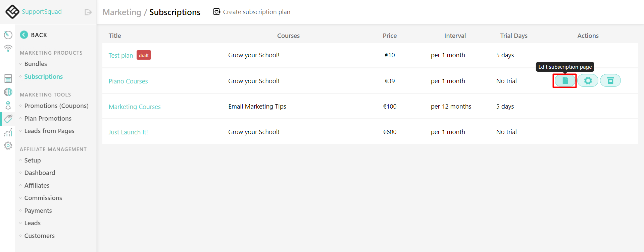Image resolution: width=644 pixels, height=252 pixels.
Task: Create subscription plan
Action: (x=252, y=12)
